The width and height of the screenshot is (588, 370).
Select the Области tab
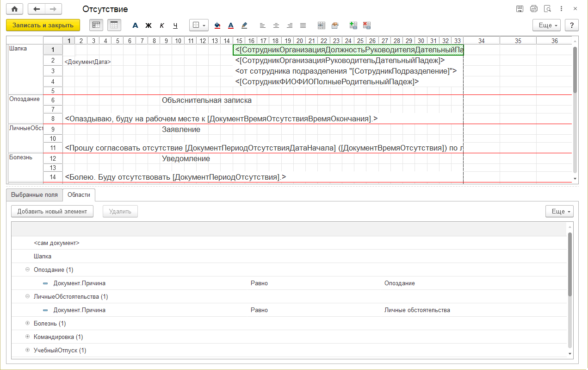(x=79, y=195)
